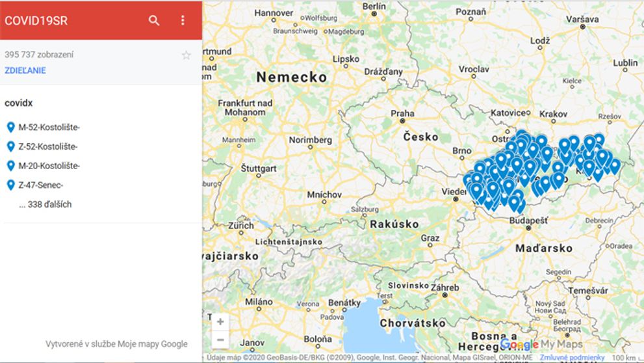Click the Mníchov city label
The height and width of the screenshot is (363, 644).
(x=324, y=195)
